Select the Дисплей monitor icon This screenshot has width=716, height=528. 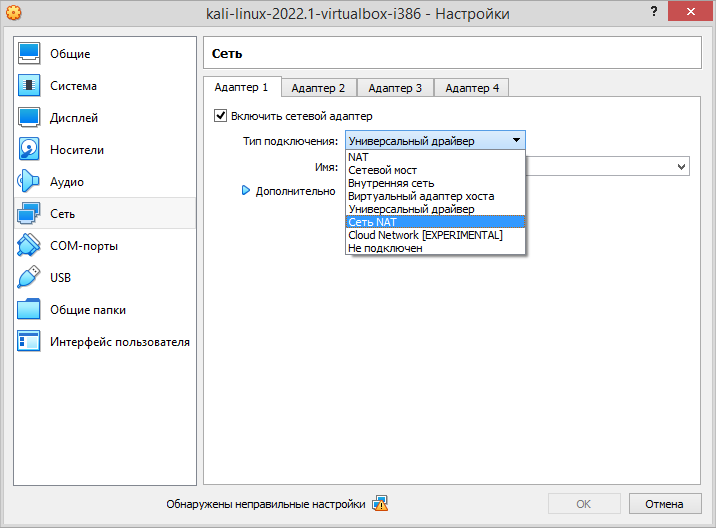(29, 117)
